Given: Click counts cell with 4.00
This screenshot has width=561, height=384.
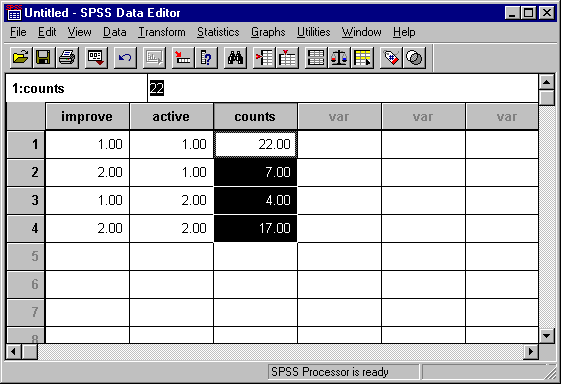Looking at the screenshot, I should [x=255, y=200].
